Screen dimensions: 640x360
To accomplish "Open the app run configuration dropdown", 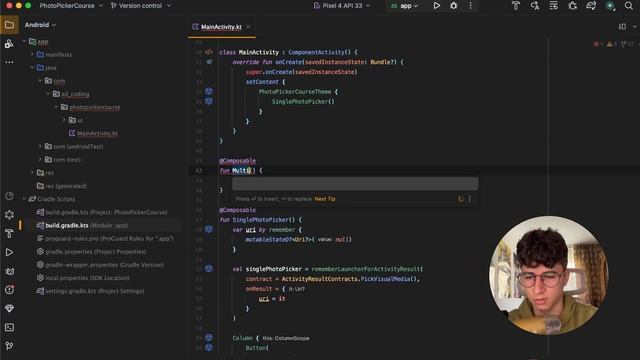I will 404,6.
